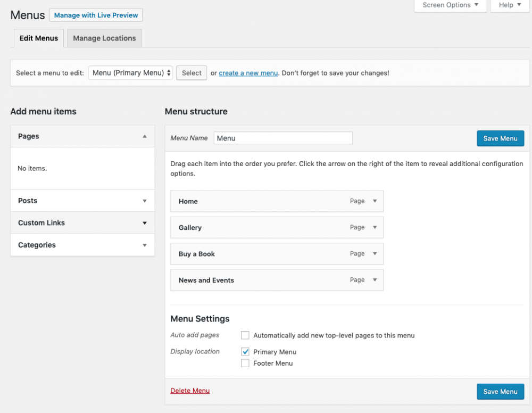Expand News and Events item arrow
This screenshot has height=413, width=532.
tap(375, 279)
